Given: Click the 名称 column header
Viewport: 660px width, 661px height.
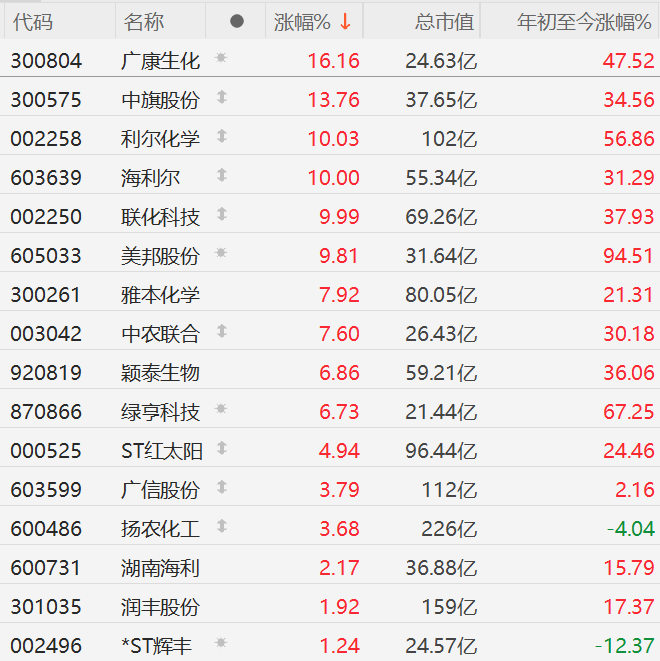Looking at the screenshot, I should 144,22.
